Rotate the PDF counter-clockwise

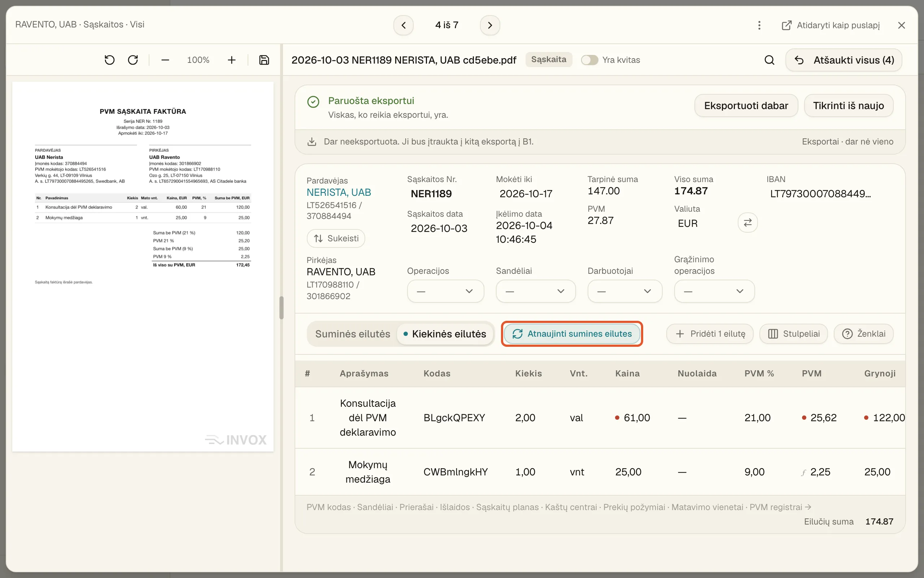[x=110, y=60]
